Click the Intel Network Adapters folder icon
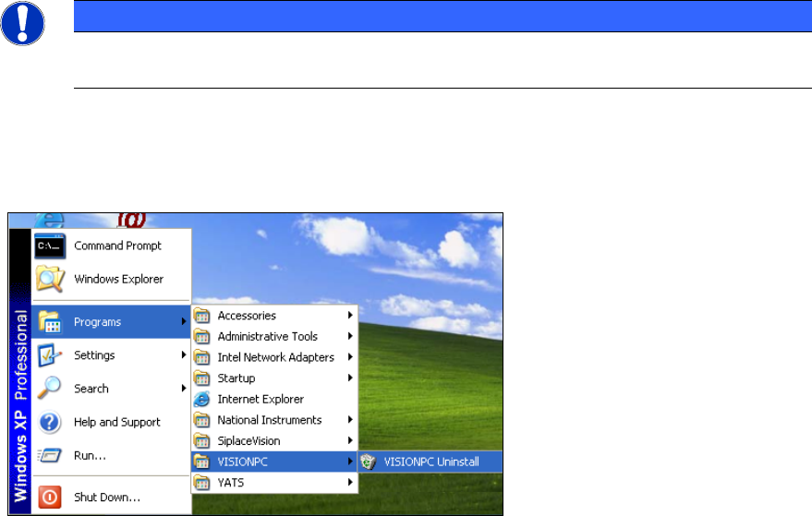812x516 pixels. pyautogui.click(x=202, y=357)
